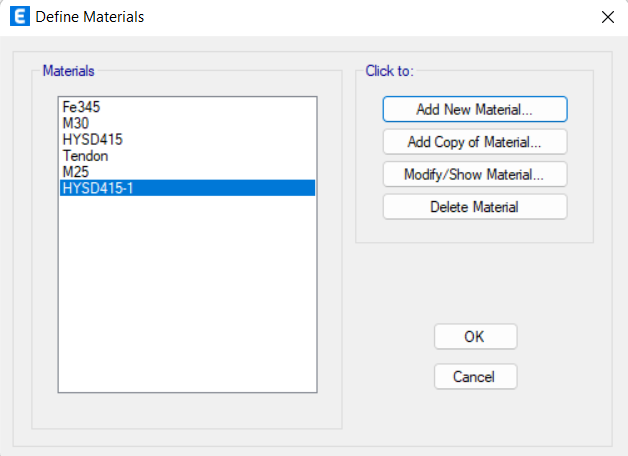Pick the M25 material from list

76,172
